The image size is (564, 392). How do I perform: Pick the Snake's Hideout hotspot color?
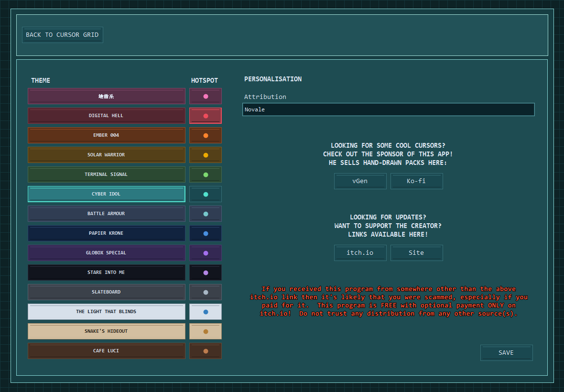coord(206,331)
